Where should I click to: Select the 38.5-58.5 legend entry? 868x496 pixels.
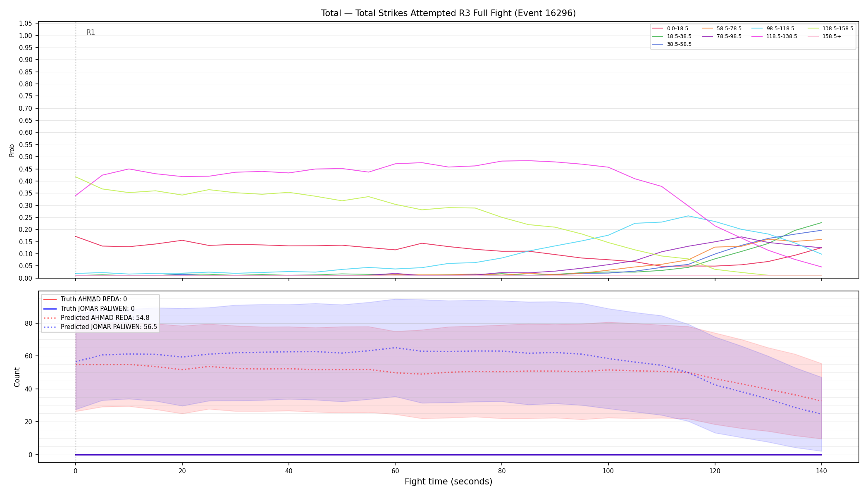click(672, 44)
